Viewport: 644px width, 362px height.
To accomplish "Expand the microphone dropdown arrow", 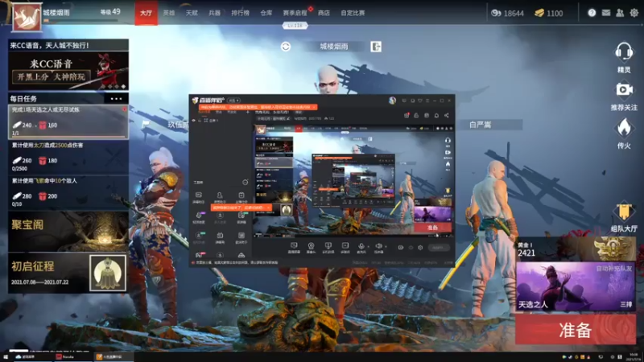I will 369,246.
